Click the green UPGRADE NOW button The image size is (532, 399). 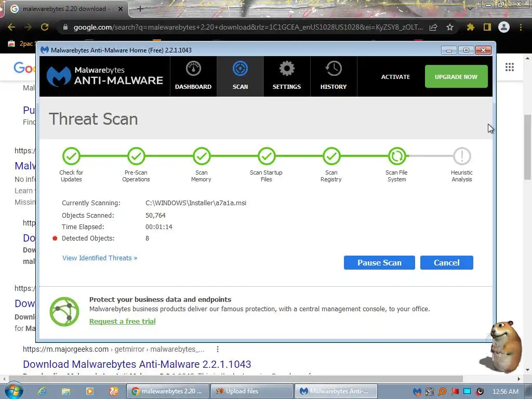[456, 77]
